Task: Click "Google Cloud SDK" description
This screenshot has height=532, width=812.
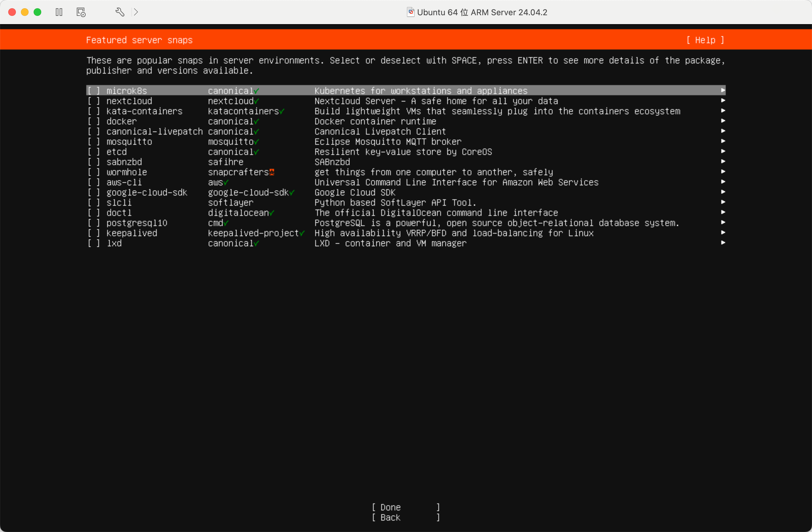Action: (355, 193)
